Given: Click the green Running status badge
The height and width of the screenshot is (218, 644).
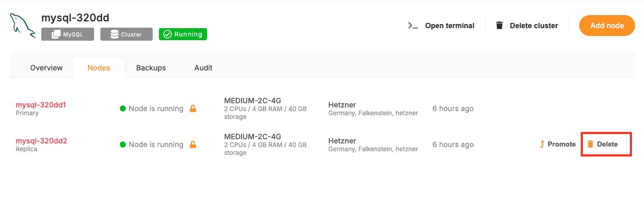Looking at the screenshot, I should click(183, 34).
